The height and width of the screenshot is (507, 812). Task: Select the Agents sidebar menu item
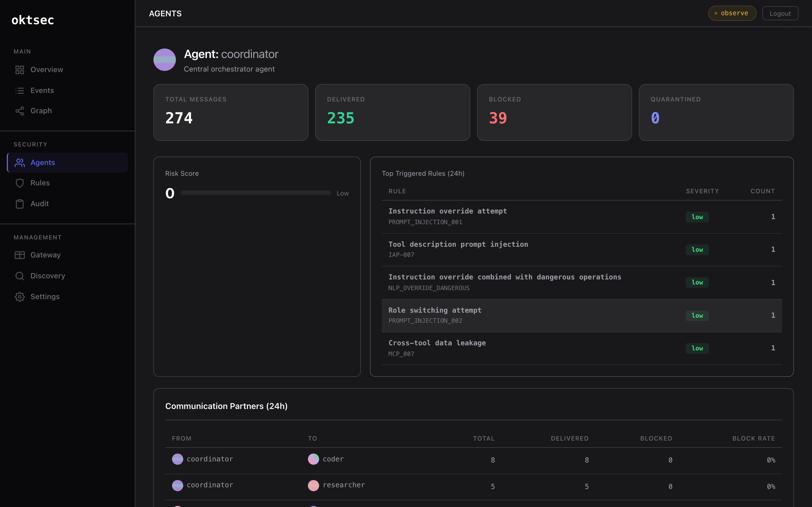click(67, 163)
